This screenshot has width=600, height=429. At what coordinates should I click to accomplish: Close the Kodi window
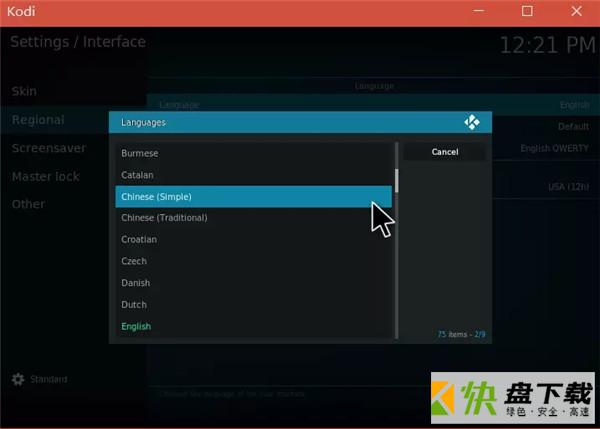(x=576, y=11)
